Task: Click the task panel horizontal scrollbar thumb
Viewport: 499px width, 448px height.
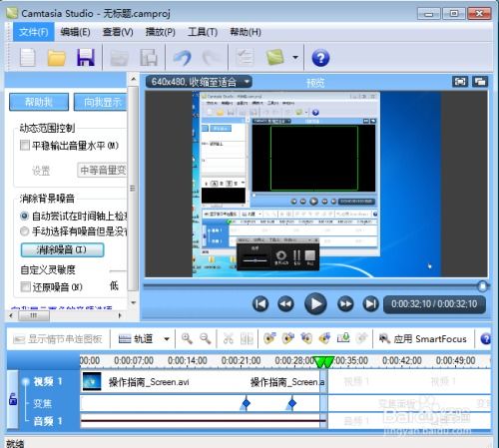Action: (x=34, y=315)
